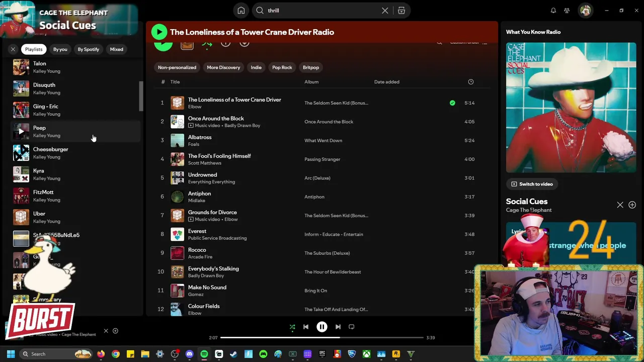The width and height of the screenshot is (644, 362).
Task: Click the Windows taskbar Search box
Action: pos(56,354)
